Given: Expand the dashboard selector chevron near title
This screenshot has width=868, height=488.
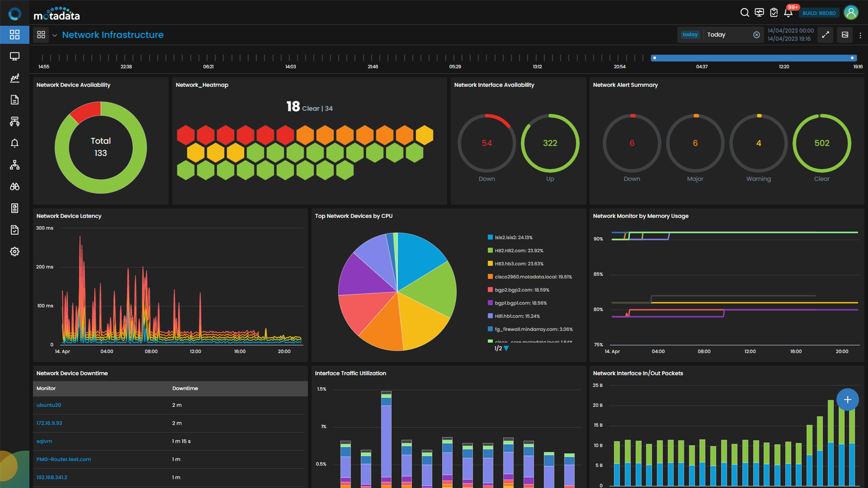Looking at the screenshot, I should (55, 35).
